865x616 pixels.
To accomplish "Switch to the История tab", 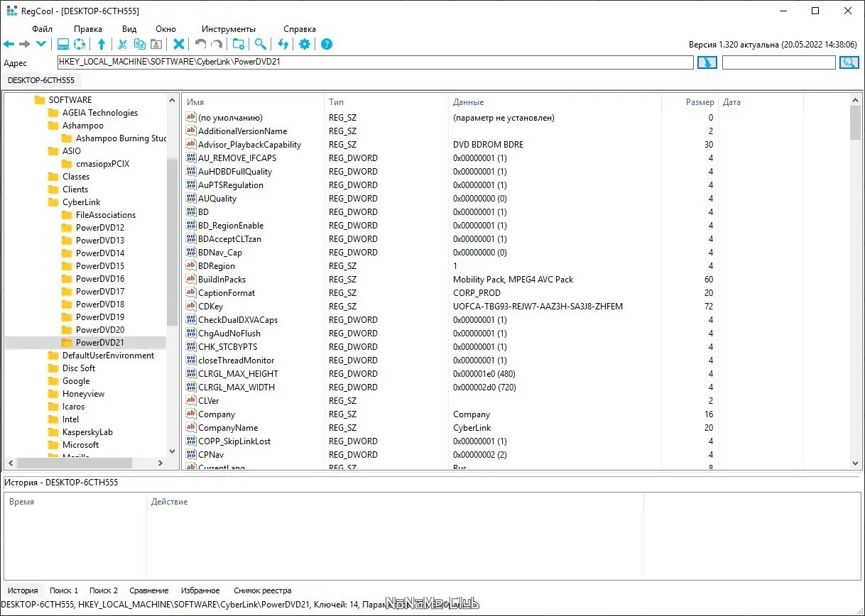I will point(23,590).
